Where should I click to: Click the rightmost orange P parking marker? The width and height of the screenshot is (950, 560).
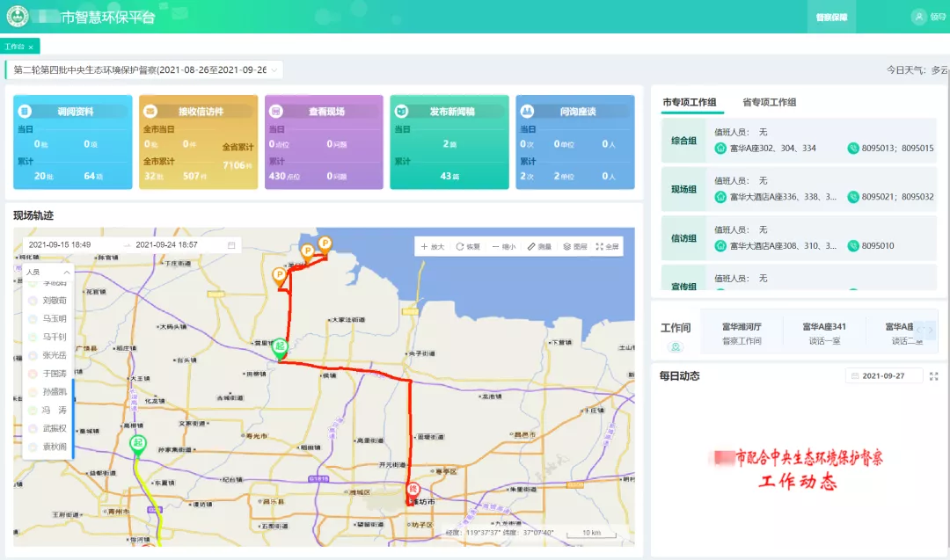click(x=325, y=244)
